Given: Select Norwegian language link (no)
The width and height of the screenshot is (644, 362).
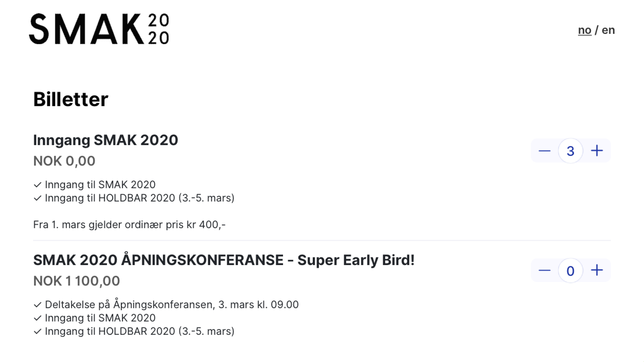Looking at the screenshot, I should tap(585, 30).
